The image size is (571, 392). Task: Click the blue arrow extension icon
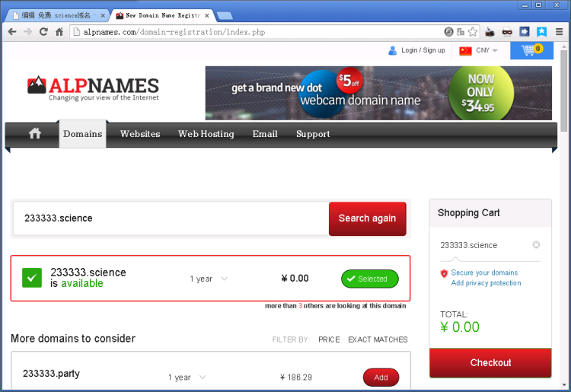pyautogui.click(x=525, y=32)
